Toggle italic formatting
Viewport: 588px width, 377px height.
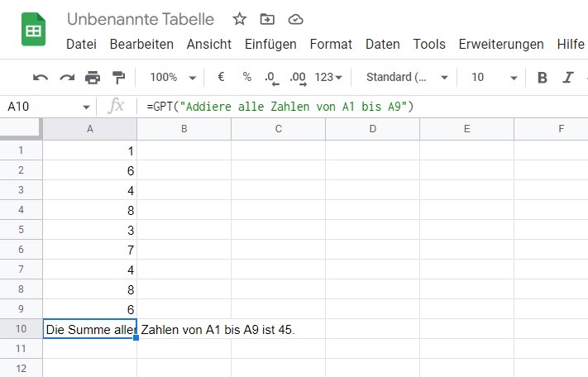(568, 78)
